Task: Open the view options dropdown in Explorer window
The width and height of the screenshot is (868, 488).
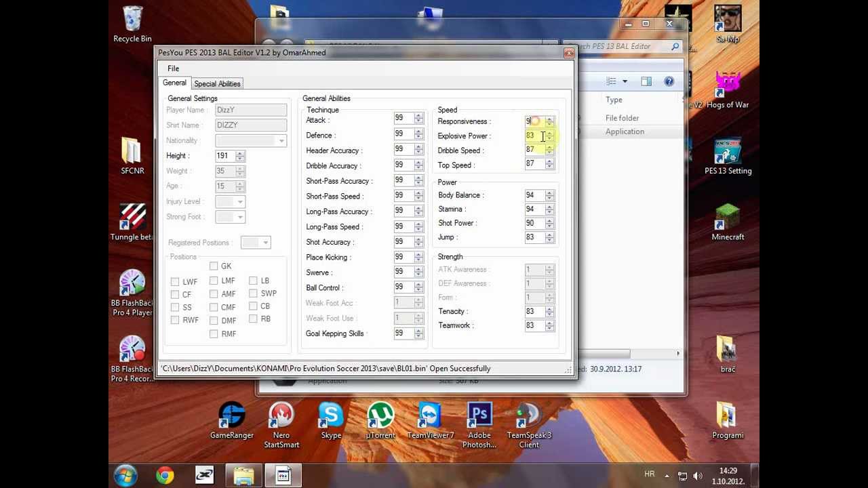Action: coord(625,81)
